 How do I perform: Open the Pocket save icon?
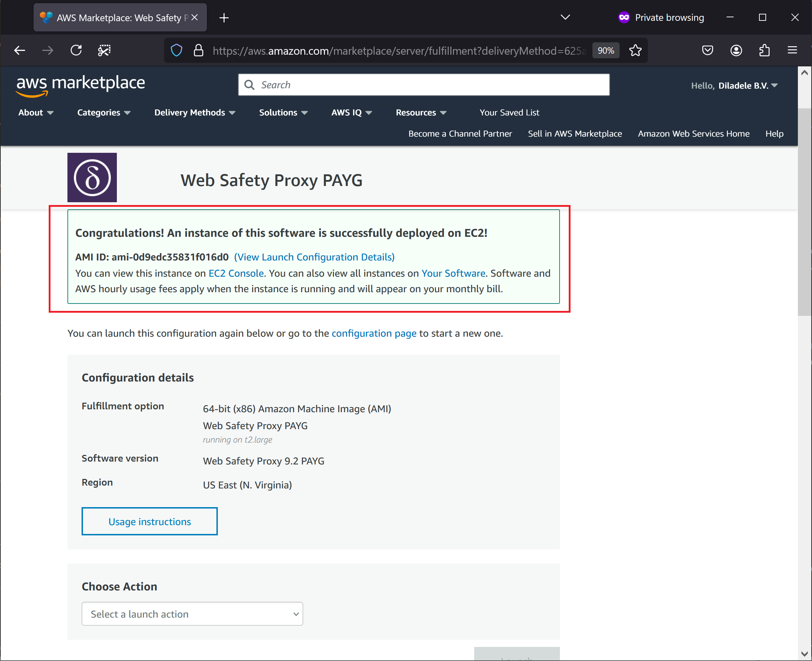pyautogui.click(x=707, y=50)
